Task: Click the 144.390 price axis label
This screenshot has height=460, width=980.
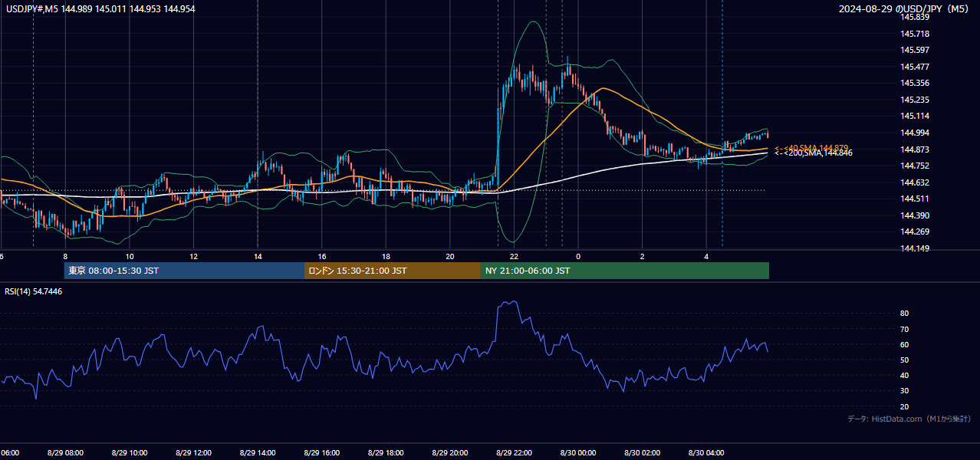Action: pyautogui.click(x=915, y=215)
